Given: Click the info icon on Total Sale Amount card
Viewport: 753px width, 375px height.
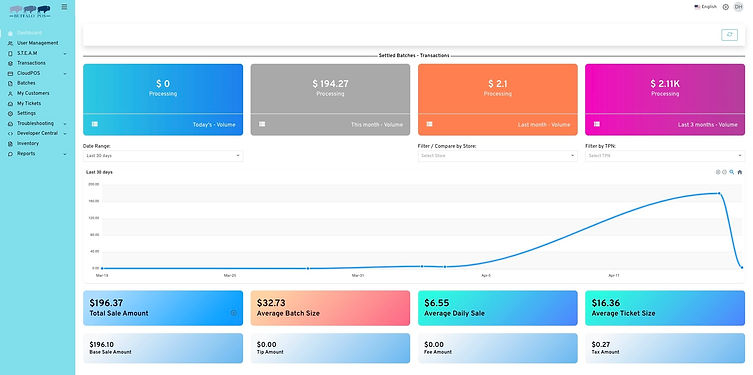Looking at the screenshot, I should (234, 313).
